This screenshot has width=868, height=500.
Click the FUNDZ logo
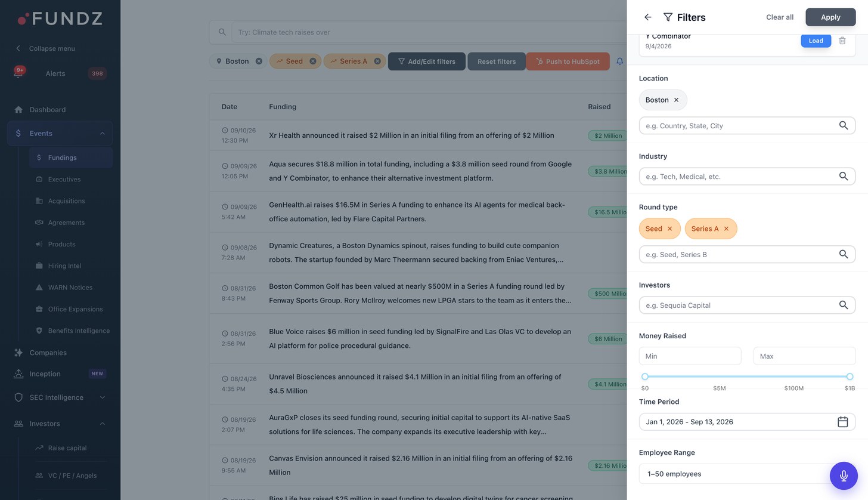click(60, 18)
